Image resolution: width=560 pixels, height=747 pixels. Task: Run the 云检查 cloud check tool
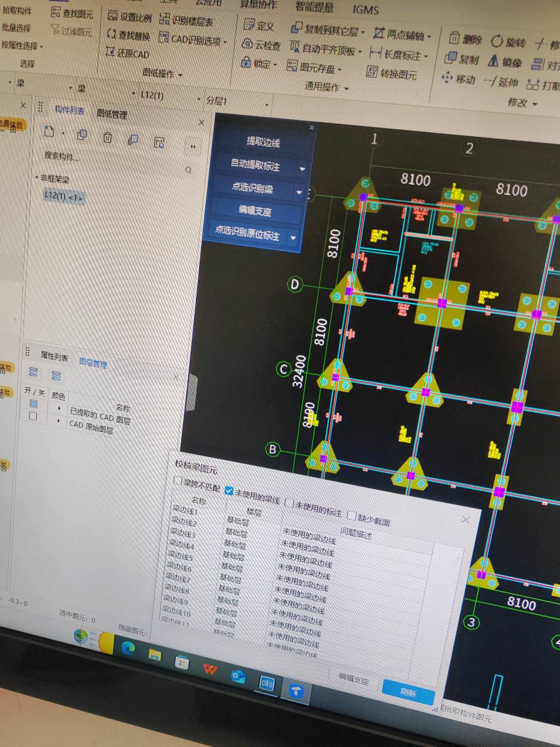[261, 45]
